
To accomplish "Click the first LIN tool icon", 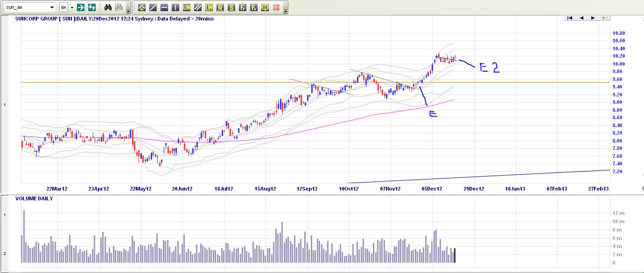I will tap(187, 7).
